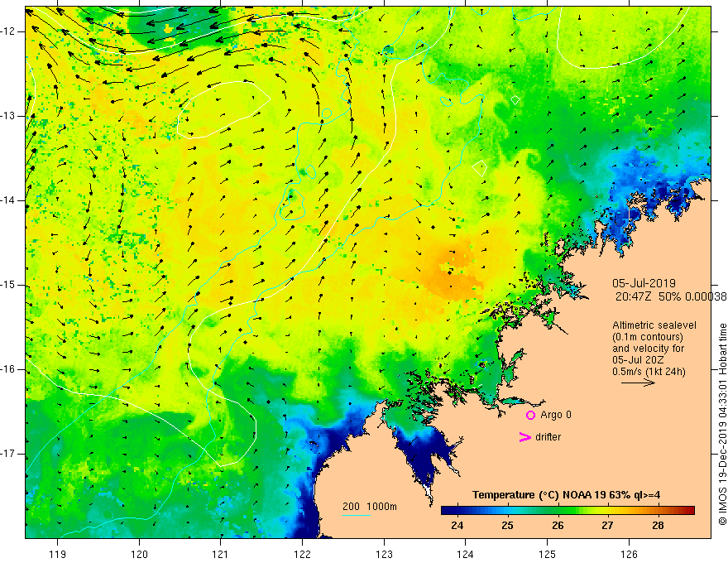Viewport: 728px width, 563px height.
Task: Click the latitude -17 axis label
Action: pos(10,454)
